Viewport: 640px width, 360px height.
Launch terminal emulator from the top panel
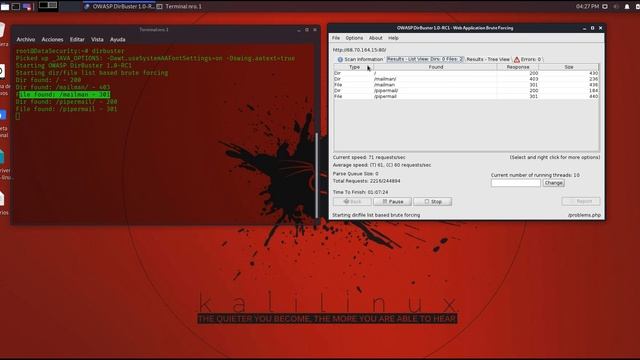tap(16, 7)
